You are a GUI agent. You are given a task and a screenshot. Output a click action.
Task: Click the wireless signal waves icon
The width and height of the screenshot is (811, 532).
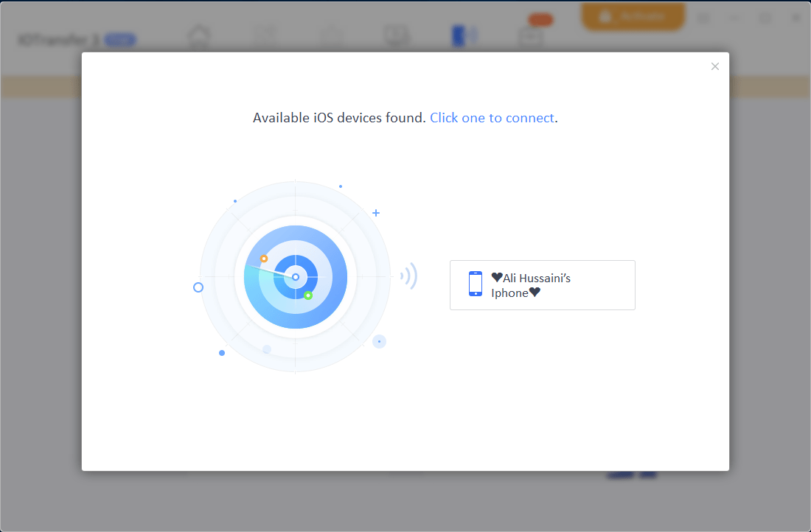[x=408, y=276]
